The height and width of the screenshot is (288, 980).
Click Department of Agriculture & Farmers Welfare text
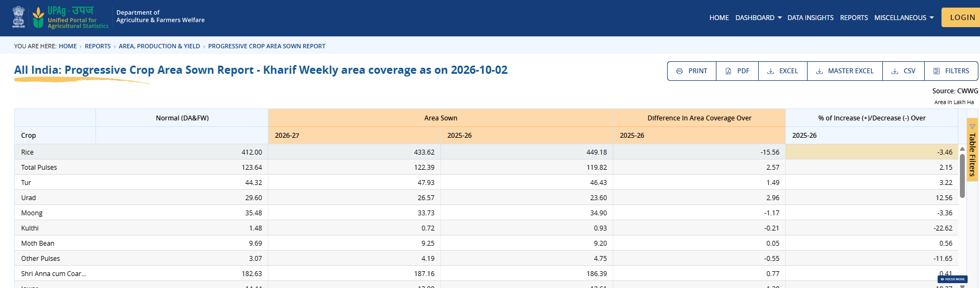coord(161,16)
